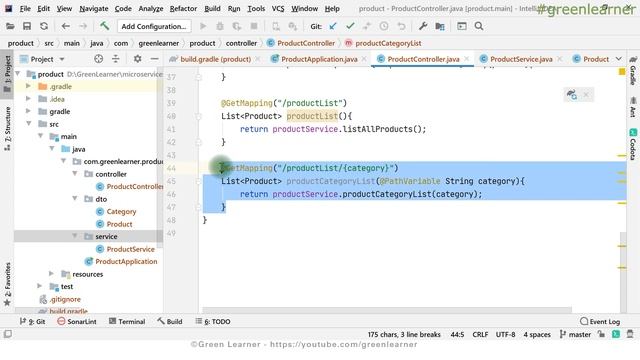Image resolution: width=640 pixels, height=360 pixels.
Task: Show hidden editor tabs dropdown arrow
Action: 618,59
